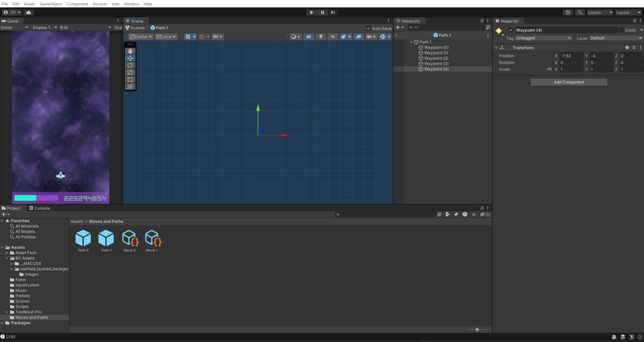Adjust the asset thumbnail size slider

tap(478, 330)
